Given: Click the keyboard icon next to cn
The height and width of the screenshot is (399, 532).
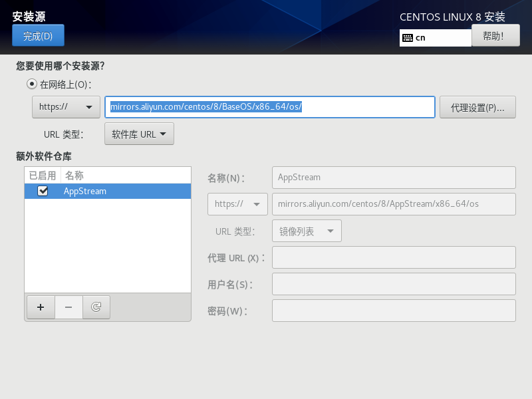Looking at the screenshot, I should 408,38.
